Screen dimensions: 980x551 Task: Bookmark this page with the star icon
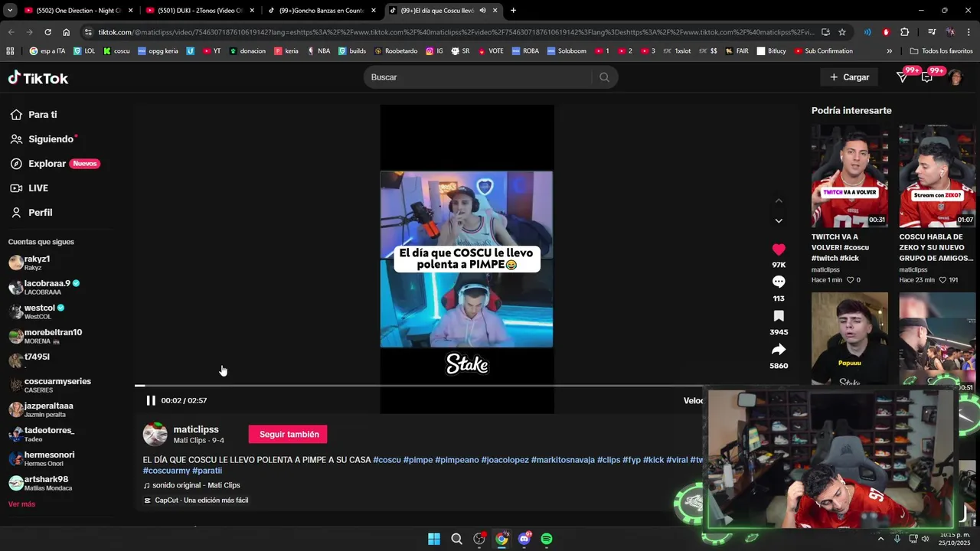[842, 32]
